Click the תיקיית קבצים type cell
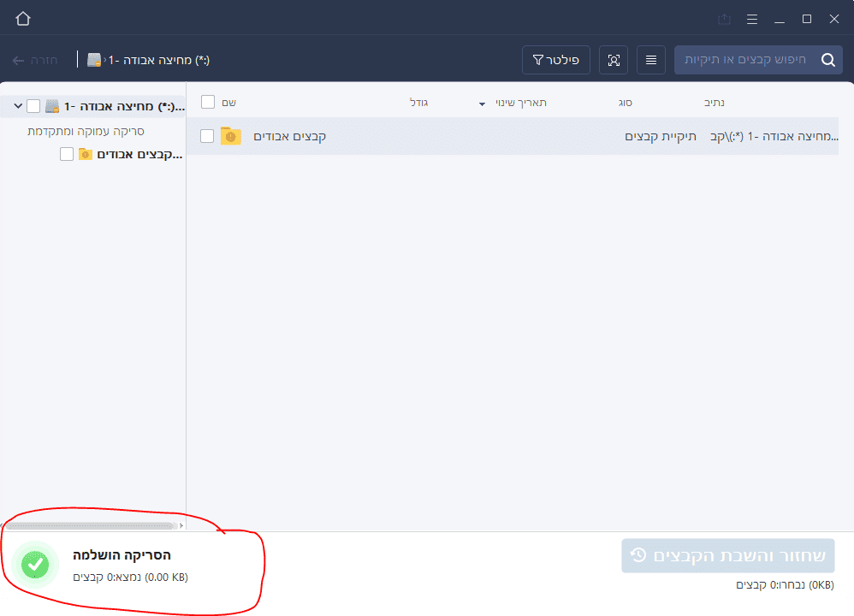Viewport: 854px width, 616px height. point(661,136)
